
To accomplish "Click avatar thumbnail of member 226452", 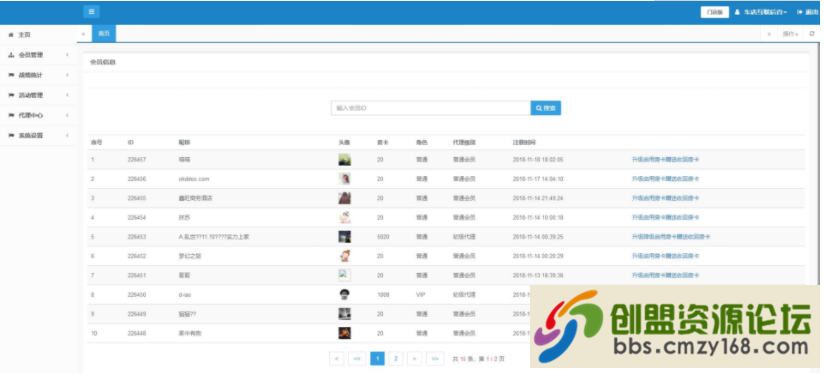I will [x=345, y=256].
